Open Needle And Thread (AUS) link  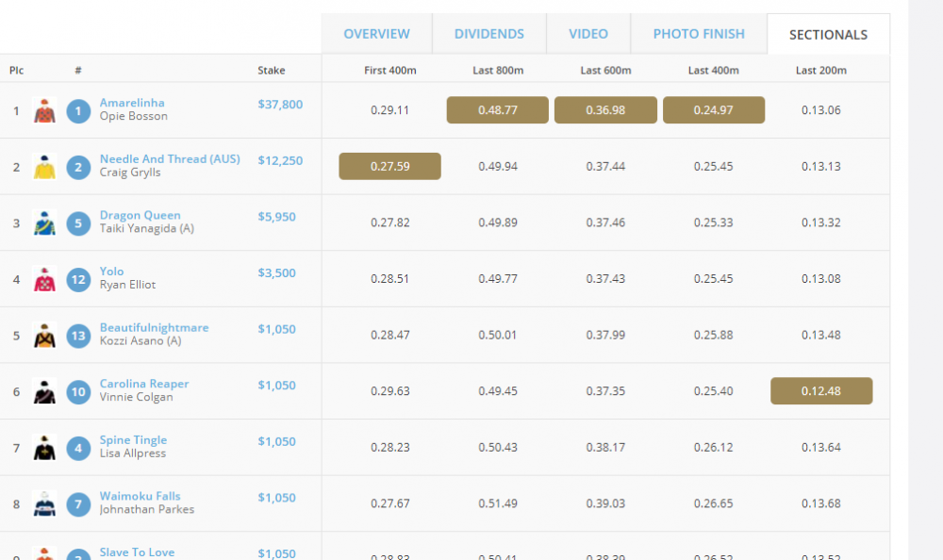[x=170, y=159]
